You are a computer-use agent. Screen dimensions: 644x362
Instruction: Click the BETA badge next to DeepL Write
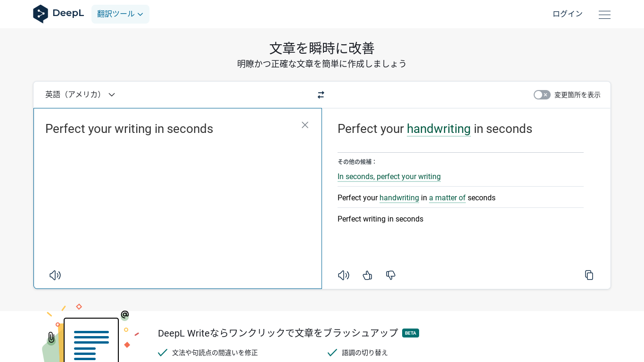(410, 333)
